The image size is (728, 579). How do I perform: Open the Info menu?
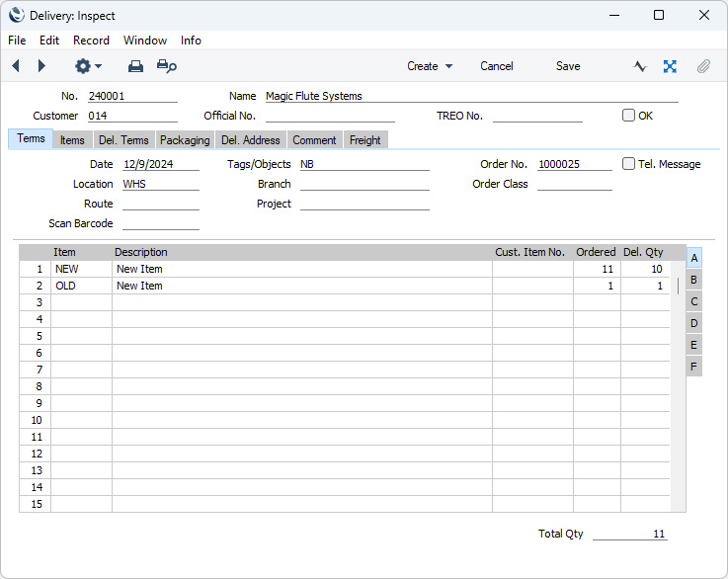(191, 41)
